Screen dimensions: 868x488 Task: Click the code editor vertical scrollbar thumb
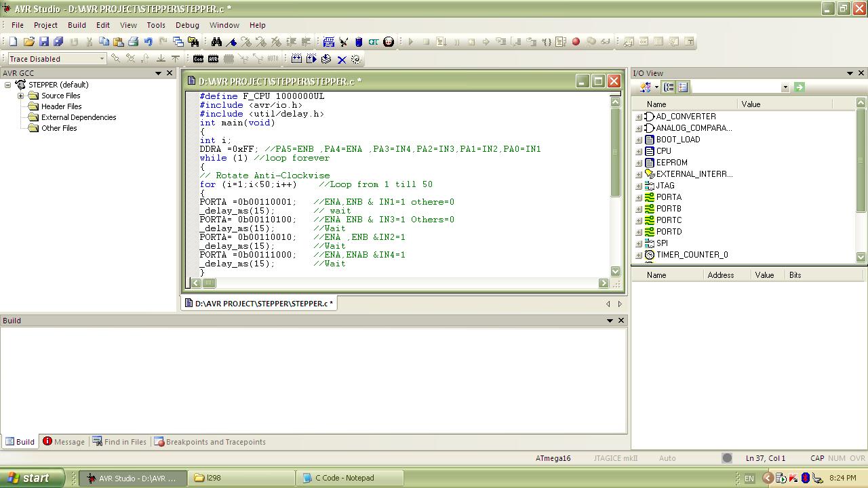tap(615, 152)
